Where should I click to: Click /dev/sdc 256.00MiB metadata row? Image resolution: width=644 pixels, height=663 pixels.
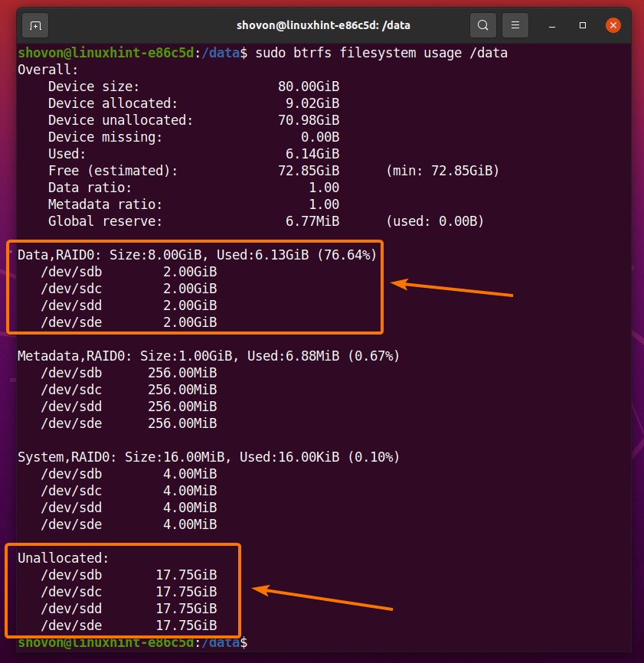coord(129,390)
